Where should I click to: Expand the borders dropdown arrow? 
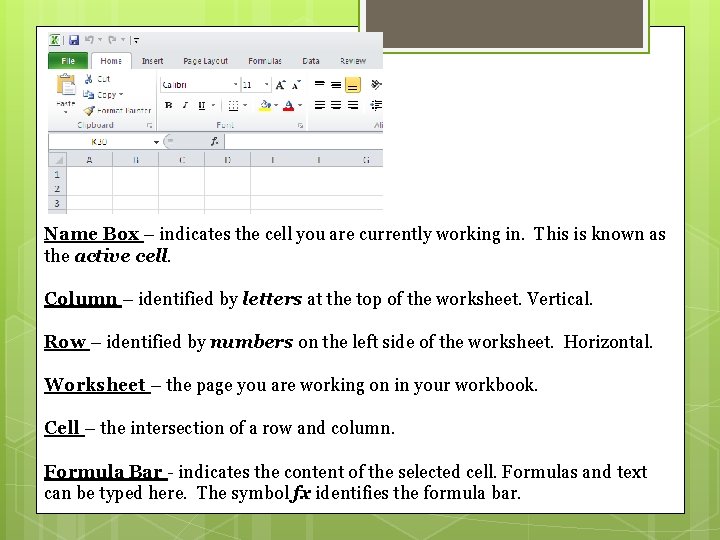[245, 106]
